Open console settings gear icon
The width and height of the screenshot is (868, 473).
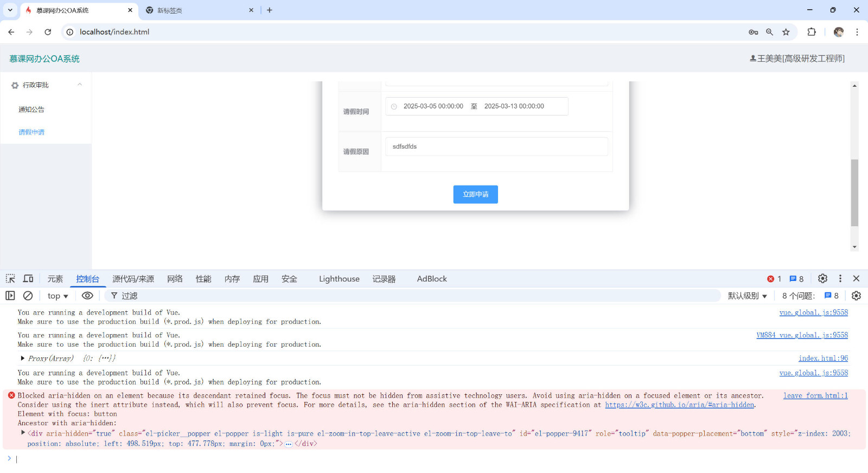pyautogui.click(x=856, y=296)
